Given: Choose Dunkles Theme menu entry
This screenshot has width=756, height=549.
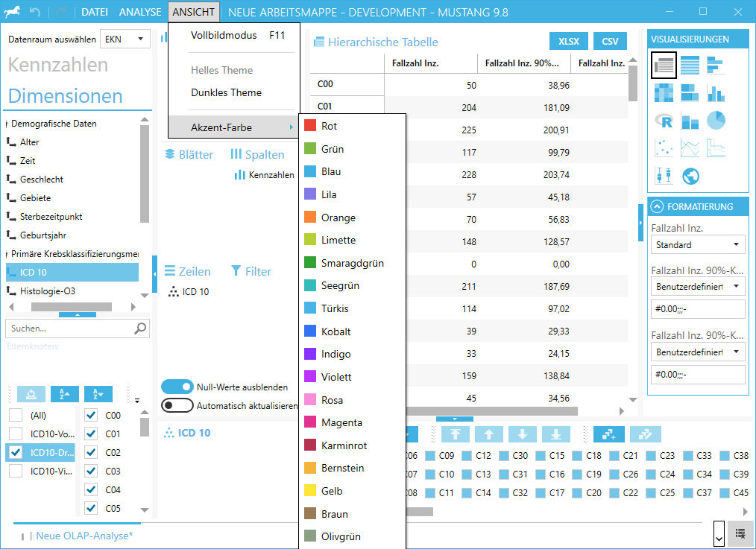Looking at the screenshot, I should coord(234,92).
